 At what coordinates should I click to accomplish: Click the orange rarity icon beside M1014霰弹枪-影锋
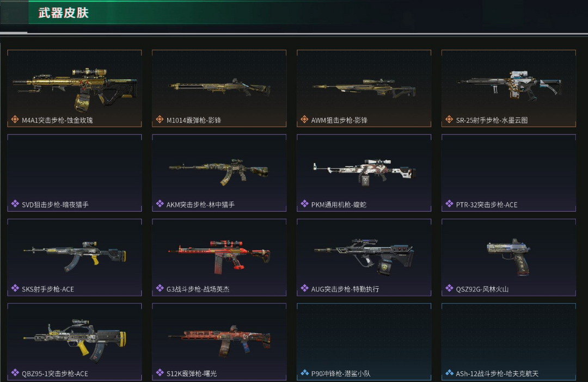[160, 120]
